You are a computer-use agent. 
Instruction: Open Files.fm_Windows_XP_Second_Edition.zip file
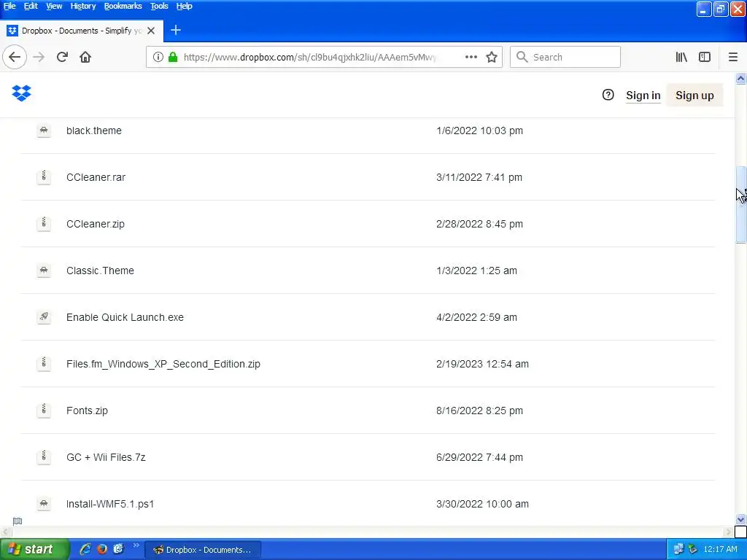163,364
